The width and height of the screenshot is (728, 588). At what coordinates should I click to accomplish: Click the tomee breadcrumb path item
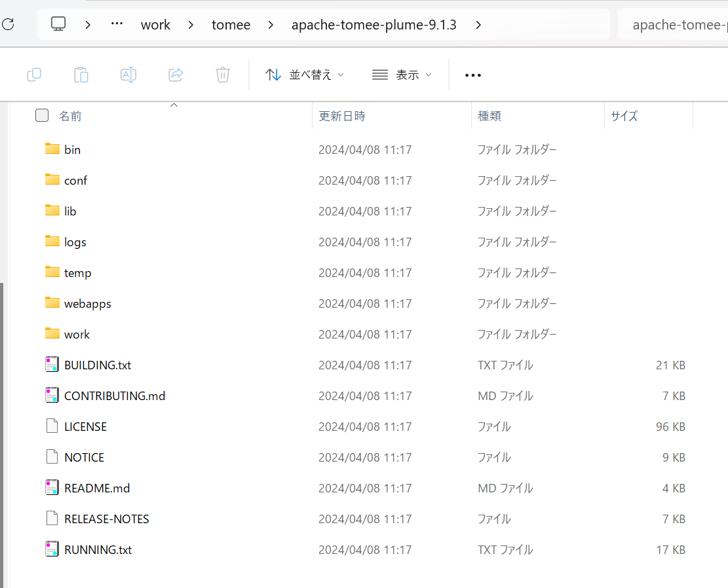[231, 24]
